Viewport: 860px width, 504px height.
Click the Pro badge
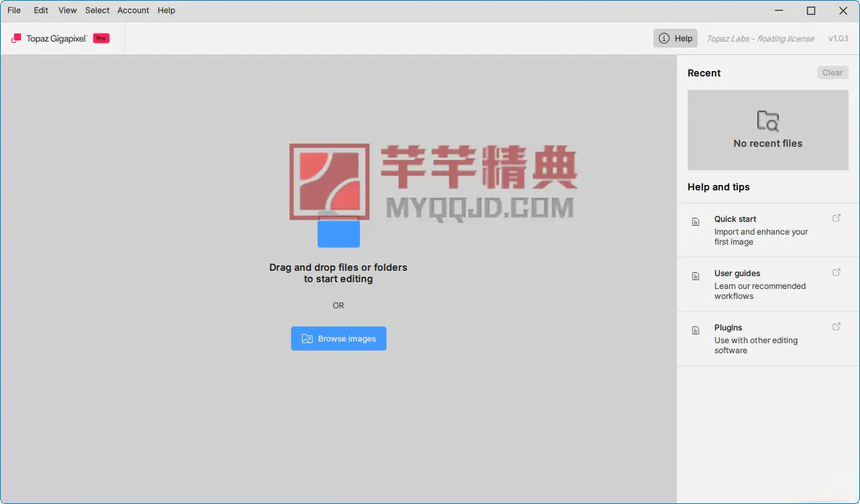click(101, 39)
